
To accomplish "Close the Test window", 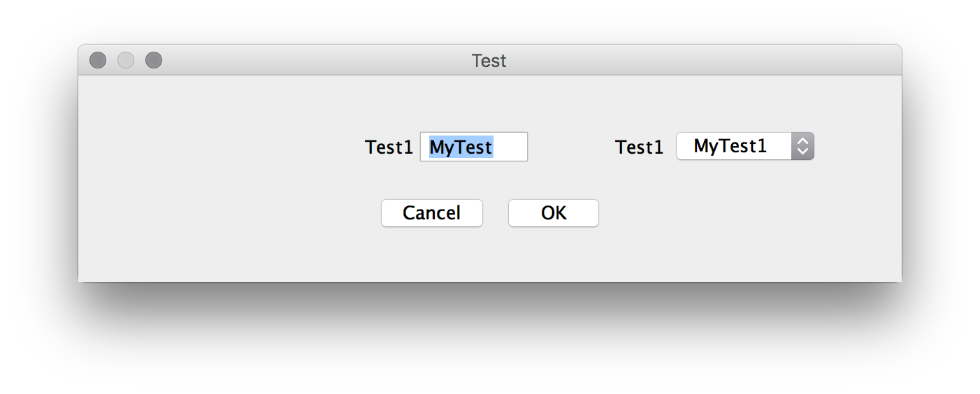I will (x=98, y=61).
